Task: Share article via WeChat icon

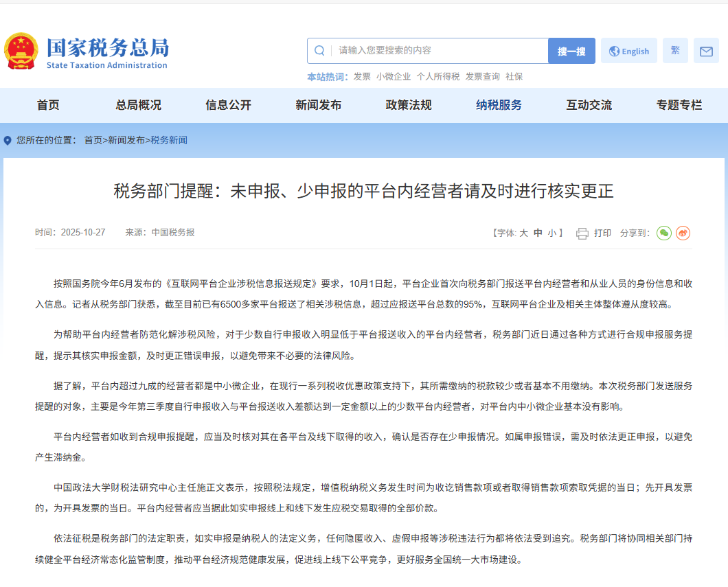Action: 663,233
